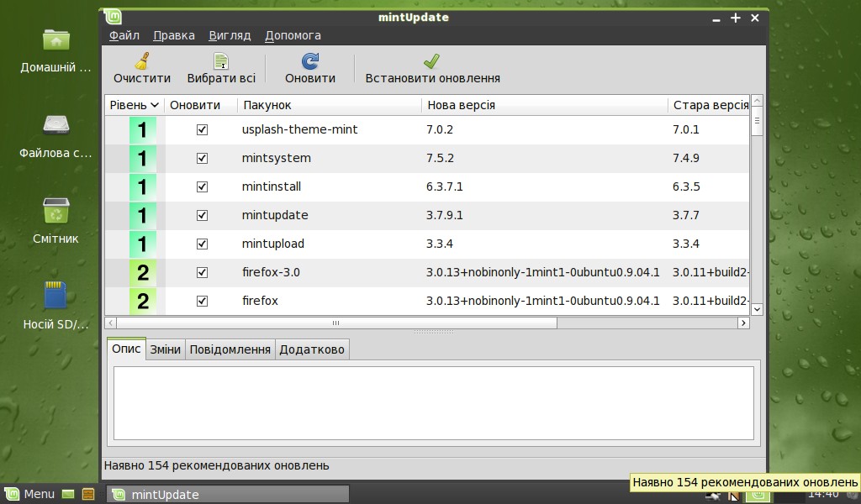
Task: Uncheck the mintinstall update checkbox
Action: [202, 187]
